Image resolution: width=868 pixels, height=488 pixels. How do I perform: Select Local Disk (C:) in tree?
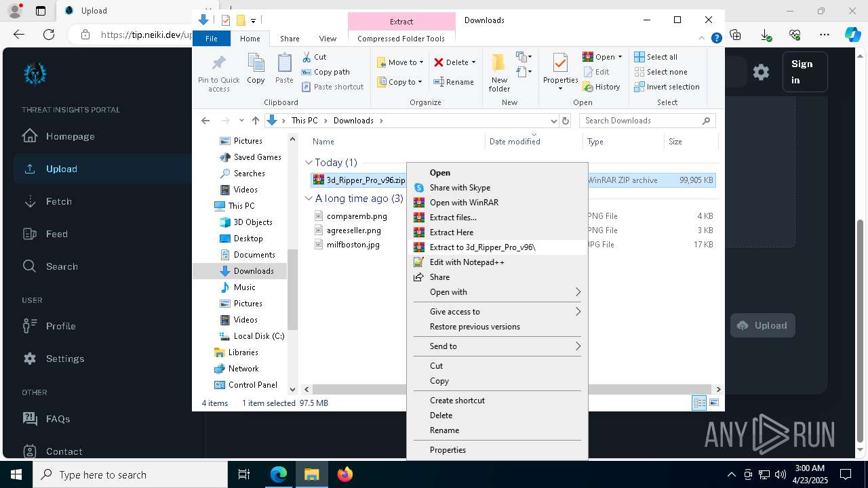tap(252, 336)
